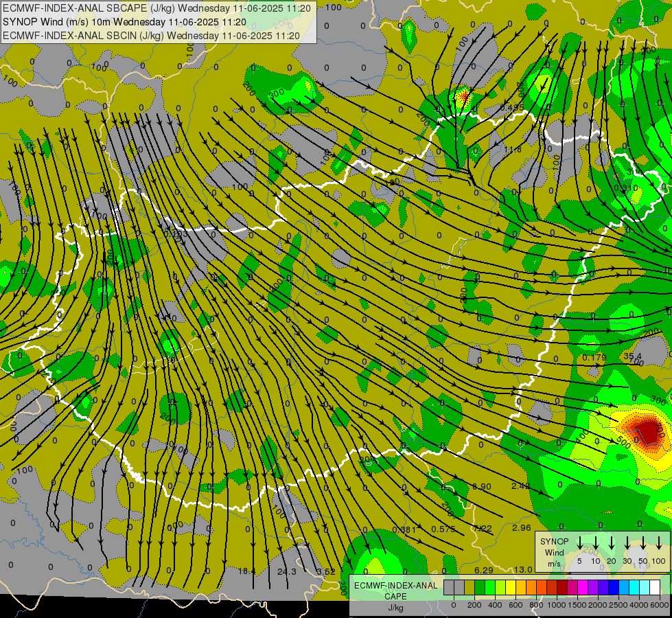
Task: Click the '1000' tick on CAPE scale
Action: pos(557,605)
